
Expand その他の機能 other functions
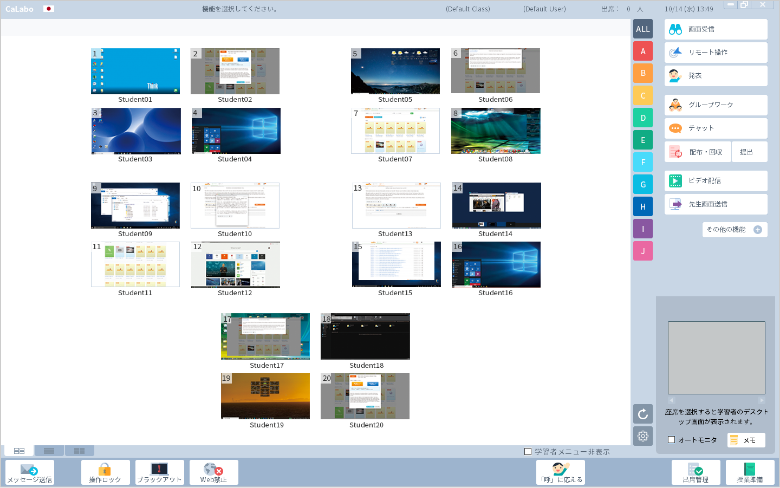[734, 229]
